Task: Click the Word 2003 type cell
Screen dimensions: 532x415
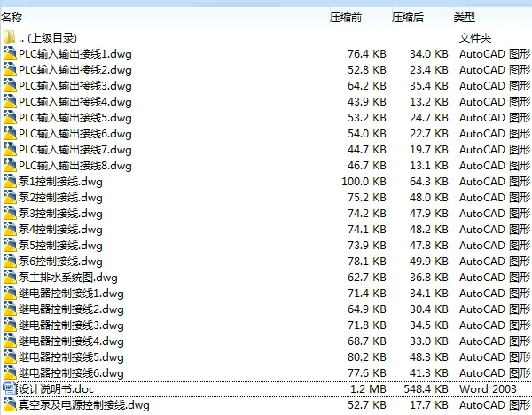Action: point(488,388)
